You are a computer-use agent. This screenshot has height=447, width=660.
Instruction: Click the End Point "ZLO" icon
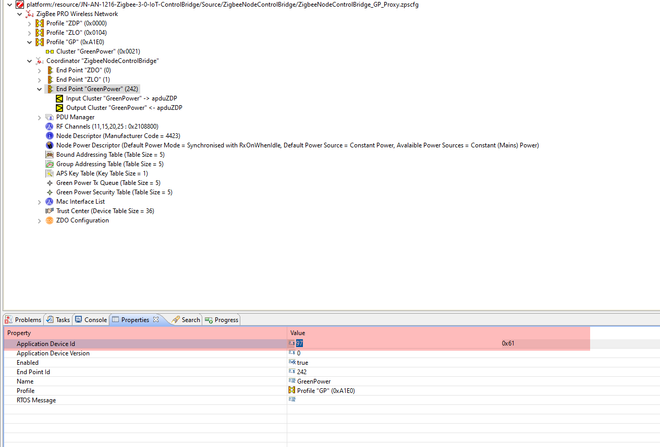click(x=50, y=80)
